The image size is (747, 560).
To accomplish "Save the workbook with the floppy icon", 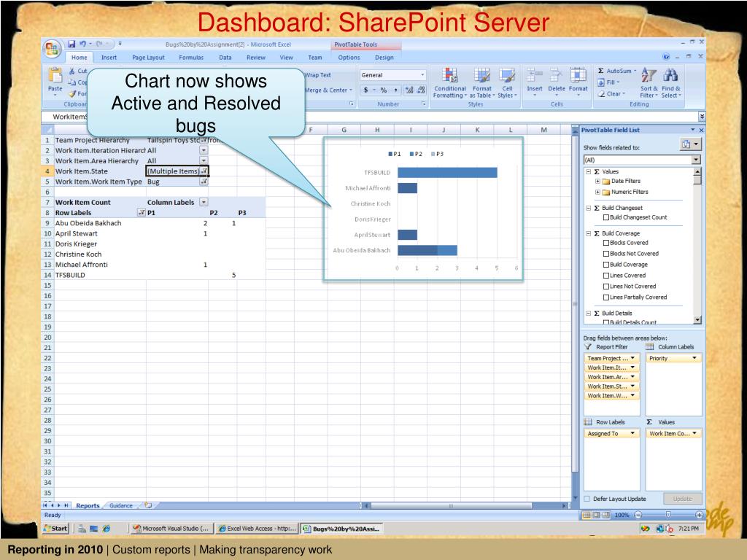I will (71, 44).
